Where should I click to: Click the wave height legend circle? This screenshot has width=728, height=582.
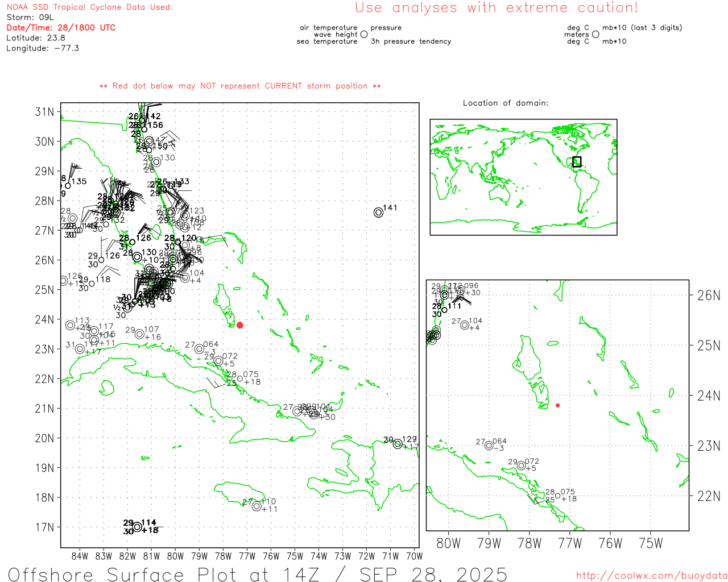(364, 35)
